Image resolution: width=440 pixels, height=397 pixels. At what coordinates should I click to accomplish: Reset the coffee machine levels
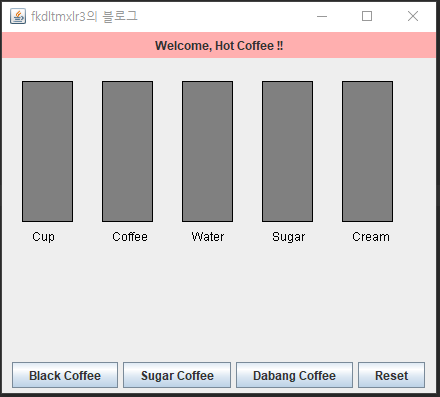(x=391, y=375)
